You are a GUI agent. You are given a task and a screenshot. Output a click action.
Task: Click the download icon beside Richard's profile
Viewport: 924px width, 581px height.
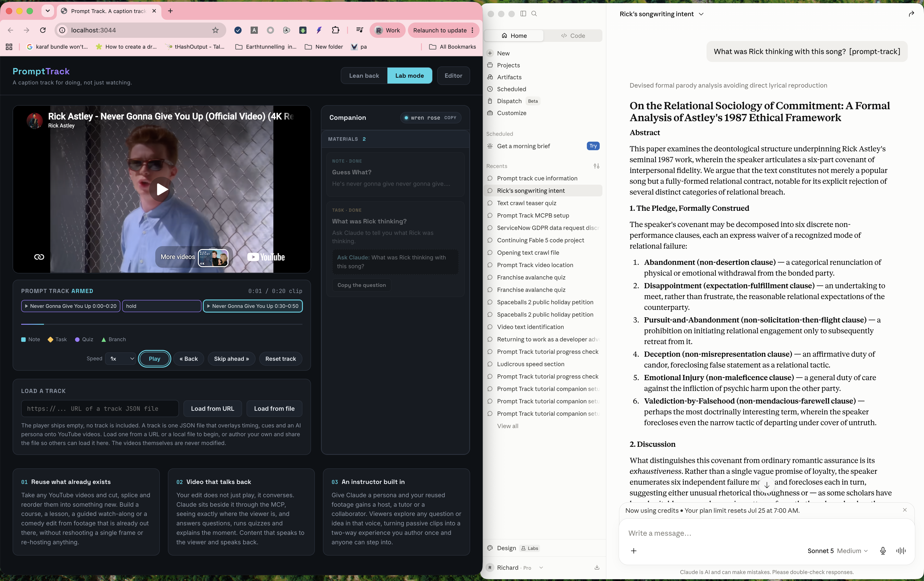[x=597, y=567]
